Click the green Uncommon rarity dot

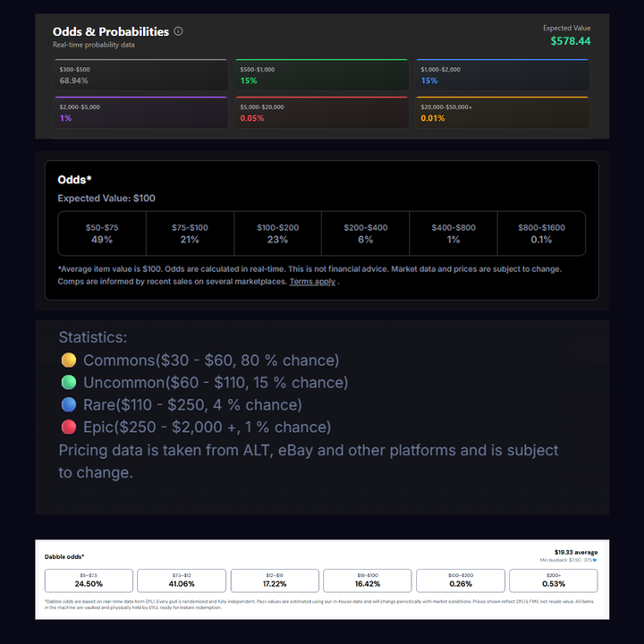[69, 383]
